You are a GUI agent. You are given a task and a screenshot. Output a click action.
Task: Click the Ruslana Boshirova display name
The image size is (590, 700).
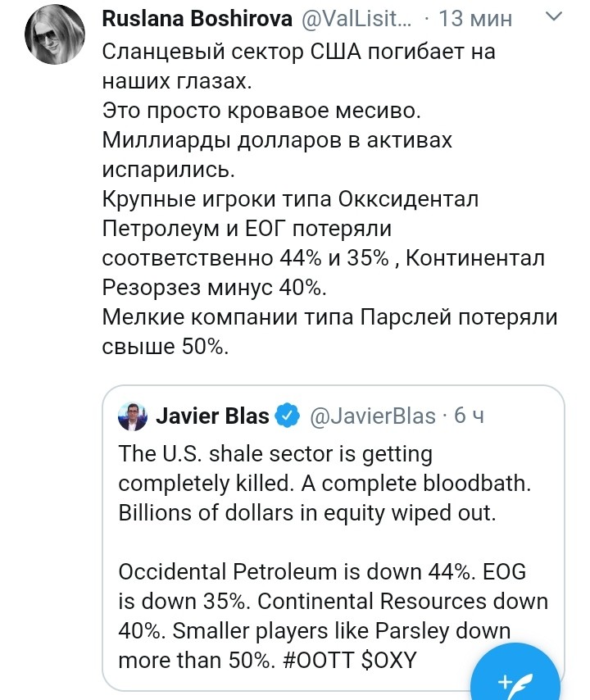pos(197,18)
